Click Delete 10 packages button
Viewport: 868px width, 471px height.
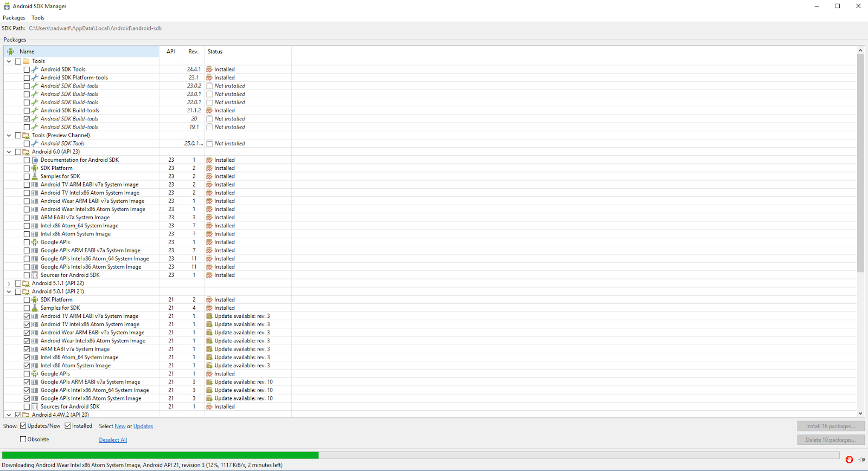coord(831,440)
